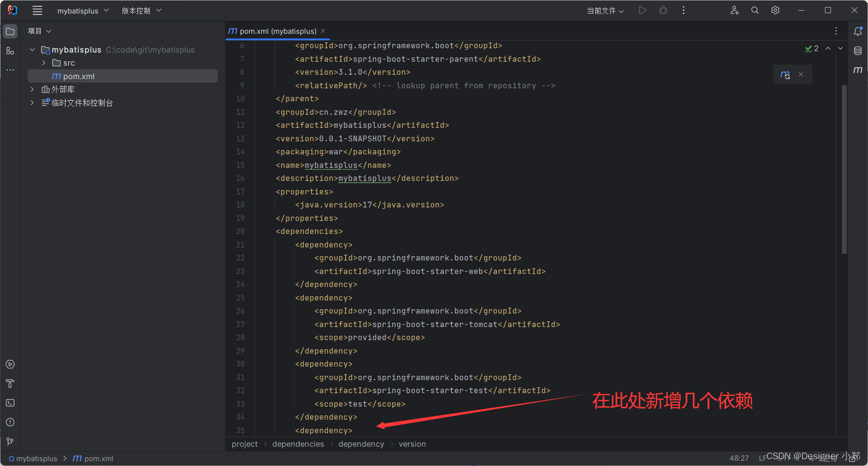Open the Git tool window
Viewport: 868px width, 466px height.
pos(10,441)
